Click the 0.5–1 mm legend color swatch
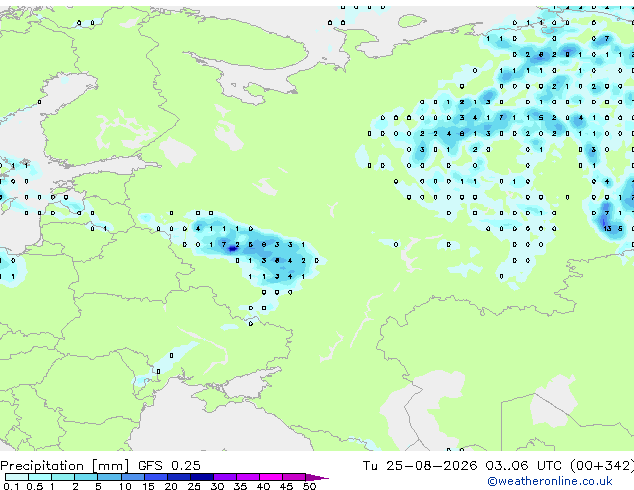Image resolution: width=634 pixels, height=490 pixels. [40, 477]
